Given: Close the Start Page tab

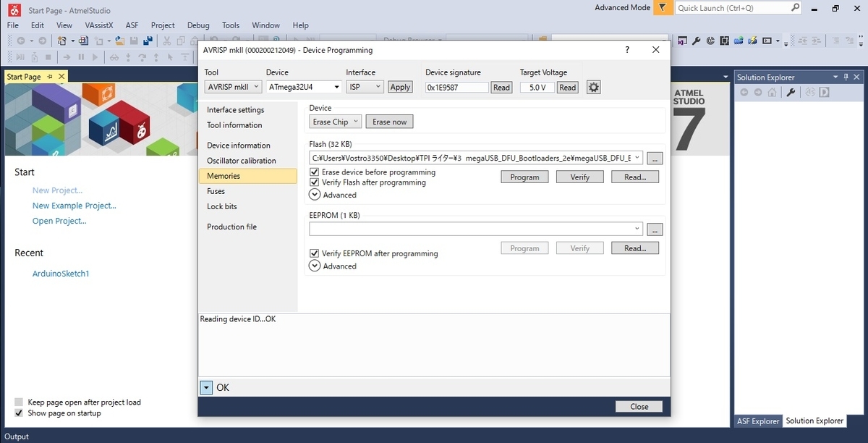Looking at the screenshot, I should 61,77.
